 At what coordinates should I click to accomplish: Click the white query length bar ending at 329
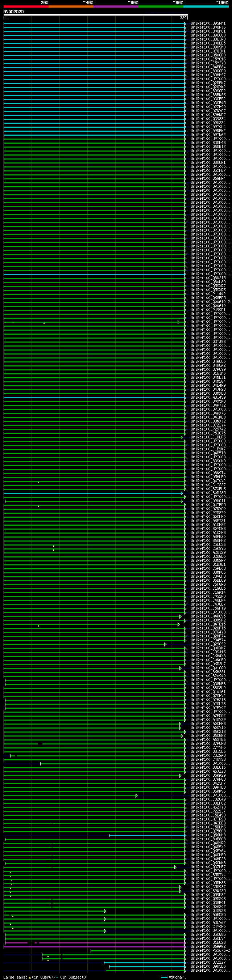(x=96, y=15)
